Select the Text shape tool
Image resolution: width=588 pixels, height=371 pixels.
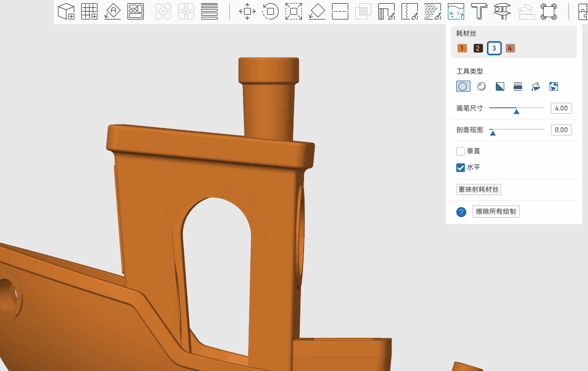coord(479,11)
